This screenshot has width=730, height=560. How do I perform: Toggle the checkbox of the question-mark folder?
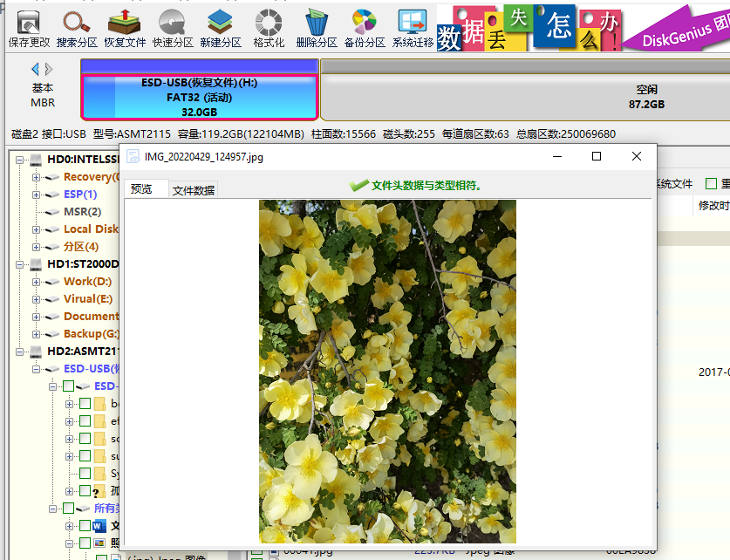(x=84, y=490)
